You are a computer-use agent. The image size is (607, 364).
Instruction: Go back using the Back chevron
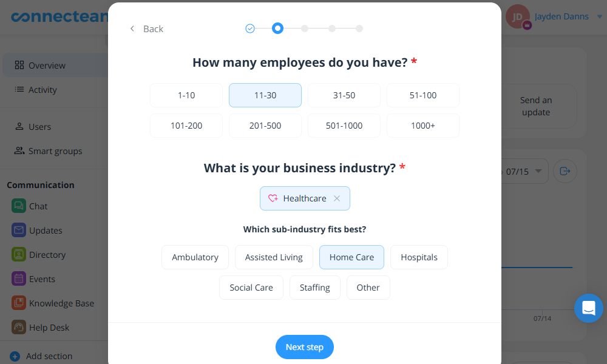point(132,29)
